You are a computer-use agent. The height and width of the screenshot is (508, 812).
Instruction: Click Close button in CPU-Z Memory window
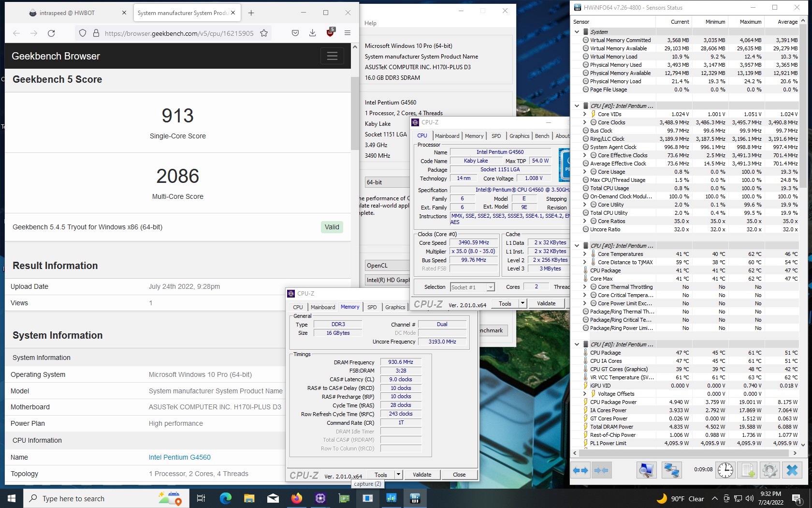pos(459,475)
